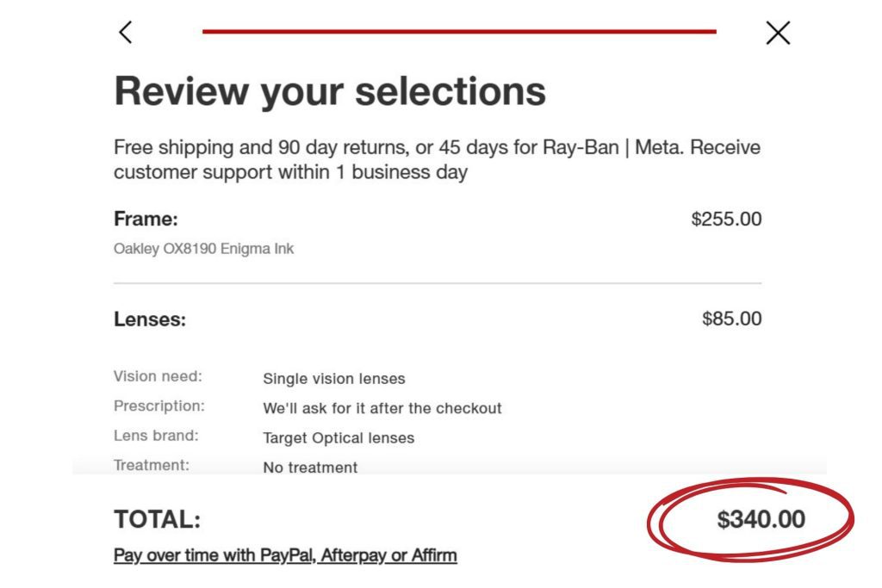The image size is (882, 588).
Task: Click the back arrow icon
Action: coord(126,33)
